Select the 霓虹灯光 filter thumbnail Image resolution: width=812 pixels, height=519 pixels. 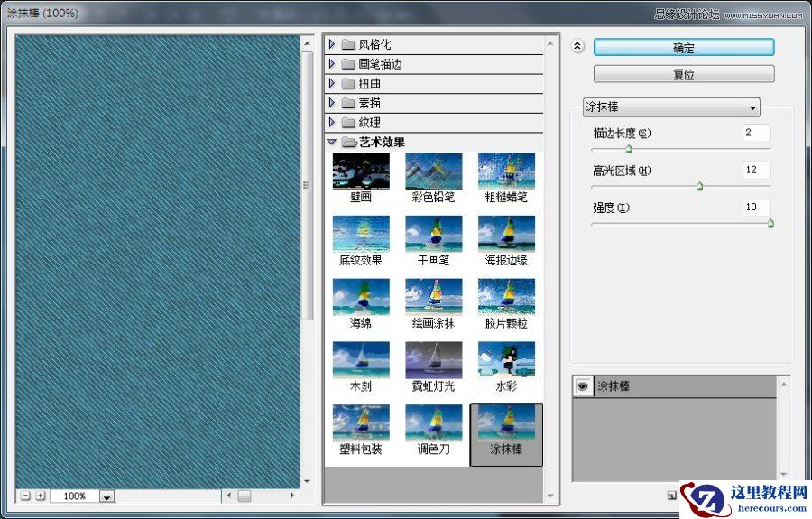point(433,360)
